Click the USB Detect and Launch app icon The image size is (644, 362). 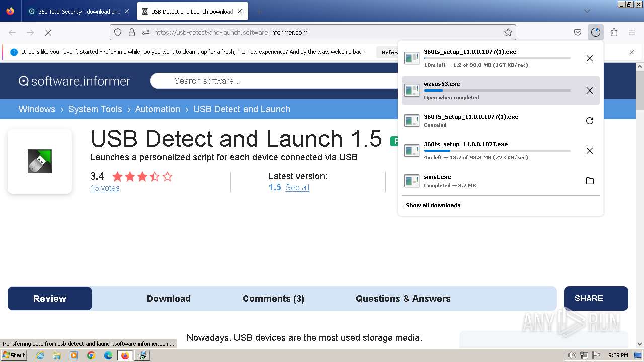pyautogui.click(x=40, y=161)
